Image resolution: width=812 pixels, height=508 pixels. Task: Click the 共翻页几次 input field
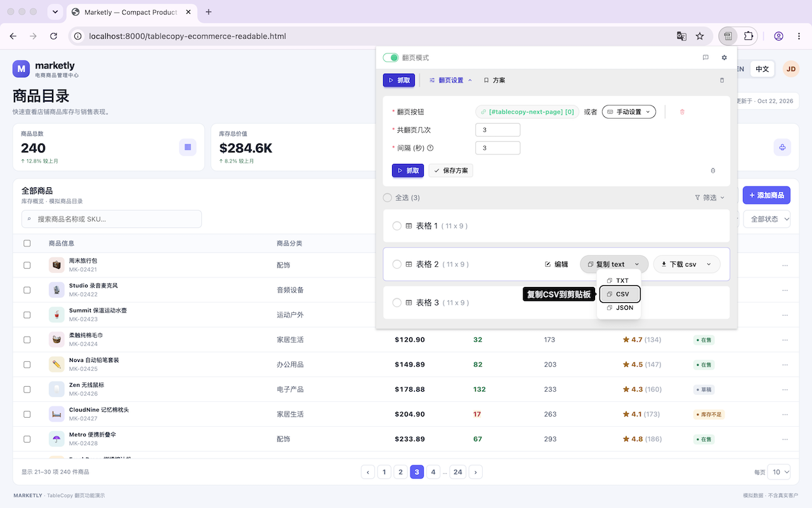498,130
